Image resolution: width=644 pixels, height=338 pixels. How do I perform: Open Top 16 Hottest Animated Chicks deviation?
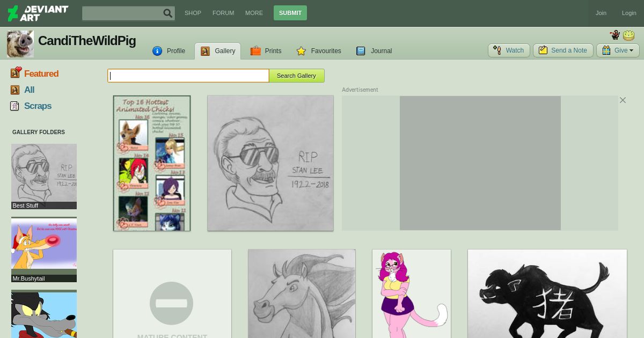[x=152, y=163]
